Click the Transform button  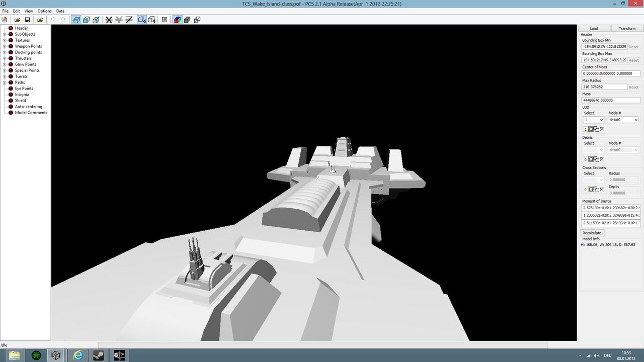[x=627, y=29]
